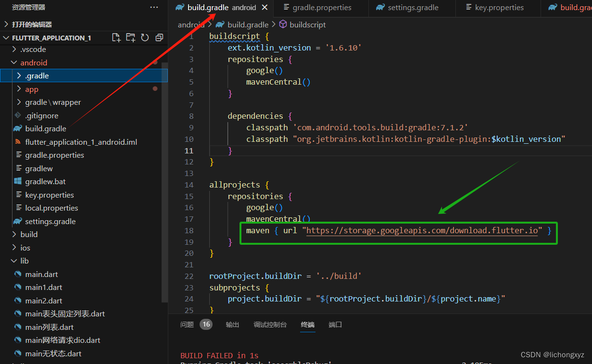The height and width of the screenshot is (364, 592).
Task: Click the buildscript keyword on line 1
Action: [235, 36]
